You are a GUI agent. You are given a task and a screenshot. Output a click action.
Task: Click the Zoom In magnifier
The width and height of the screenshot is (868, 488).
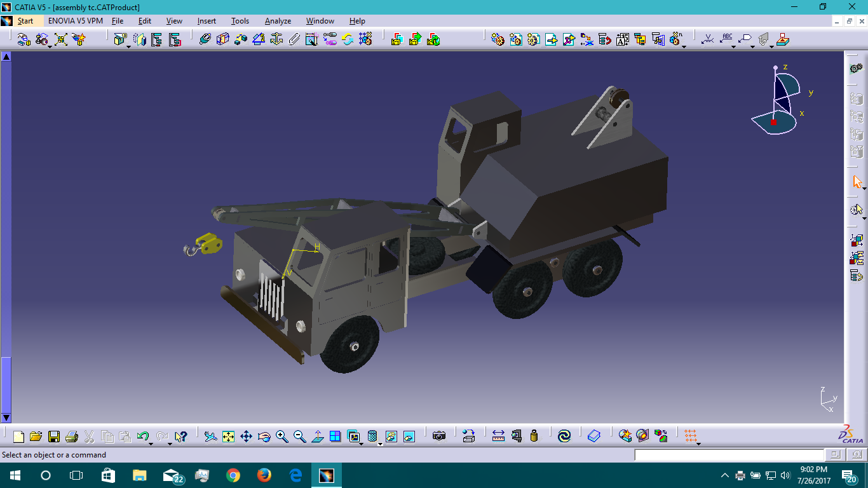(282, 436)
